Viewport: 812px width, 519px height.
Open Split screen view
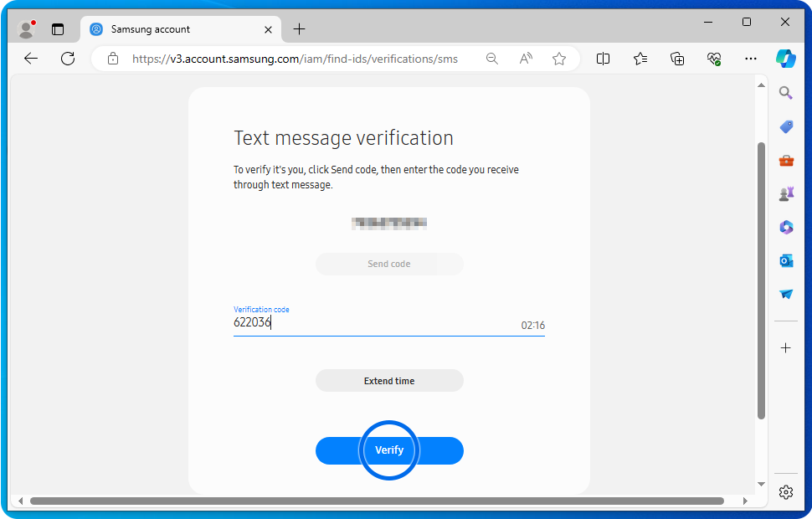tap(603, 59)
